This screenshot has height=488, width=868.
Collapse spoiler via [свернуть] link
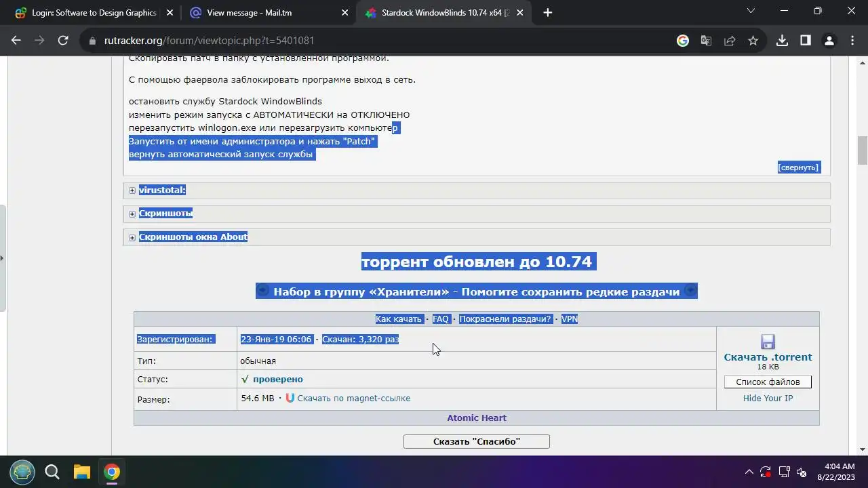pyautogui.click(x=798, y=167)
